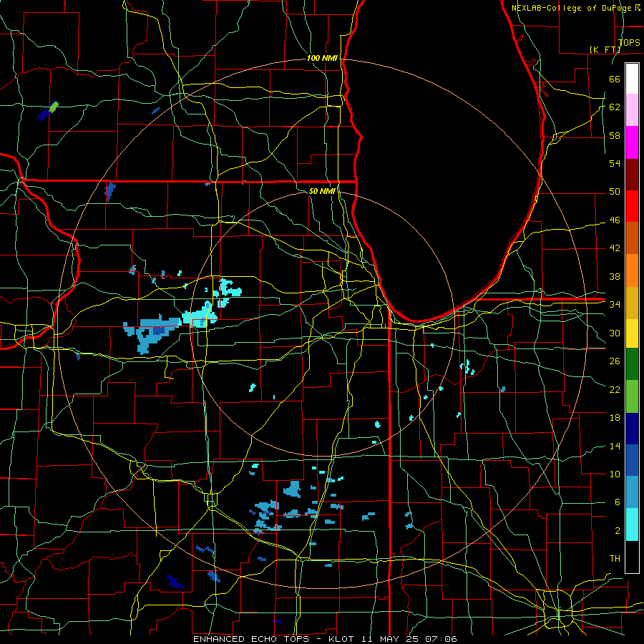The width and height of the screenshot is (644, 644).
Task: Select the navy blue legend block
Action: click(x=632, y=429)
